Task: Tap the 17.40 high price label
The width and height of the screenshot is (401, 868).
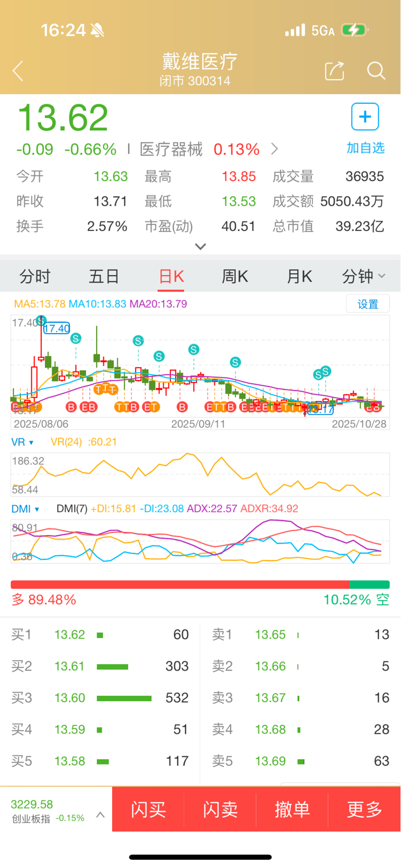Action: tap(56, 328)
